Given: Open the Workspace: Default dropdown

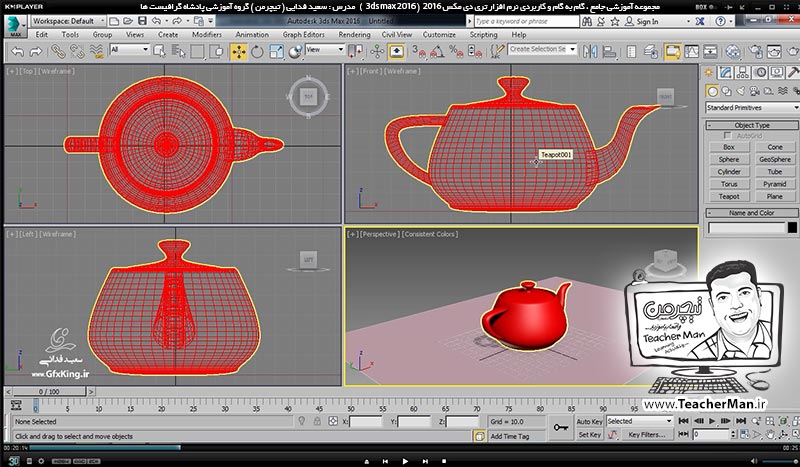Looking at the screenshot, I should click(x=68, y=21).
